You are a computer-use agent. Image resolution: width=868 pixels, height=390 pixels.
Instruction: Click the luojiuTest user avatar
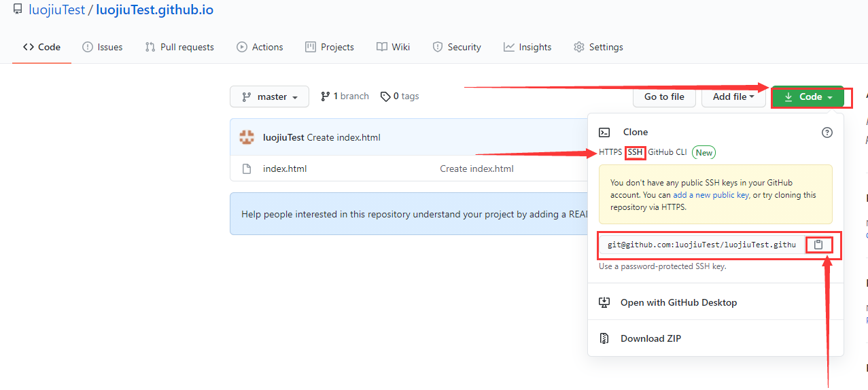(x=247, y=137)
